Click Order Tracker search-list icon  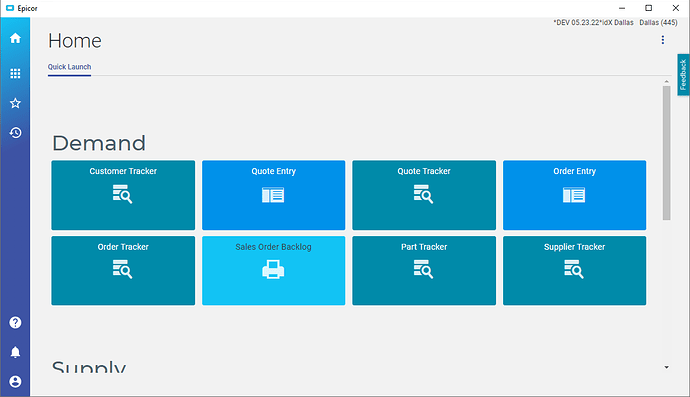pyautogui.click(x=122, y=269)
